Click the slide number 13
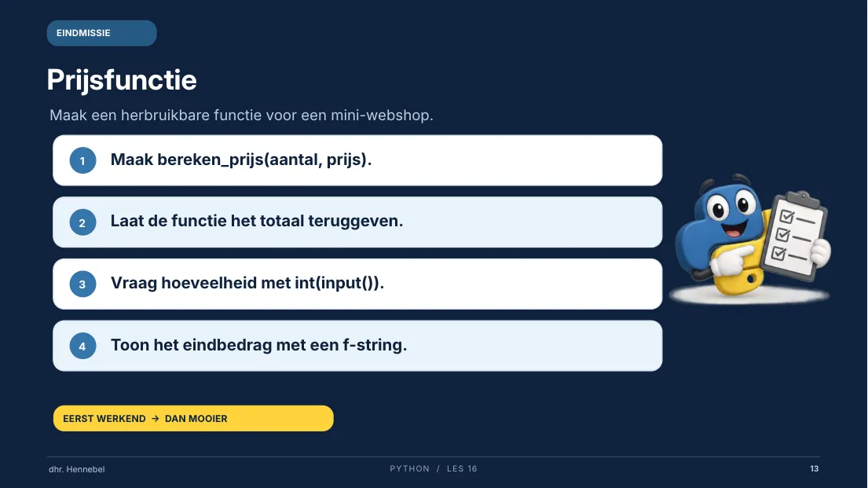The width and height of the screenshot is (868, 488). (815, 468)
